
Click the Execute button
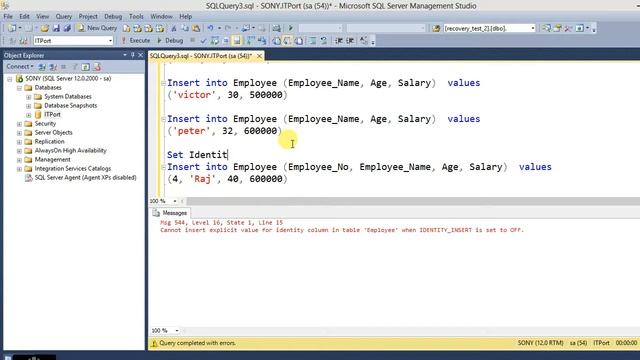pos(136,40)
